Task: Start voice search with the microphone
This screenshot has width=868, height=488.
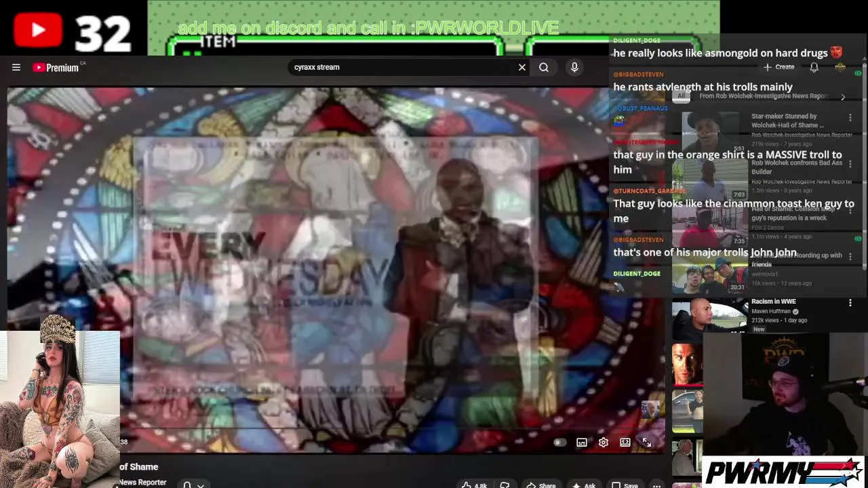Action: coord(574,67)
